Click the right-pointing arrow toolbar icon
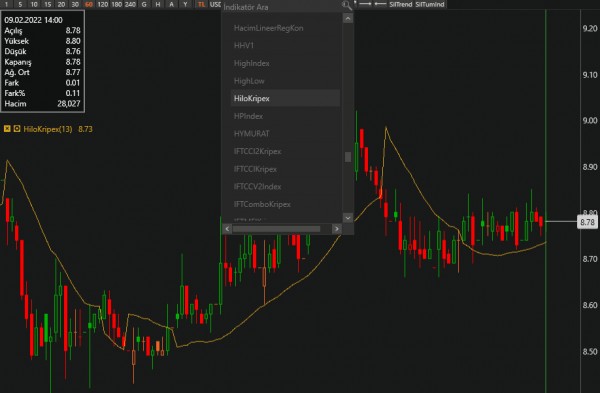The width and height of the screenshot is (600, 393). (365, 4)
